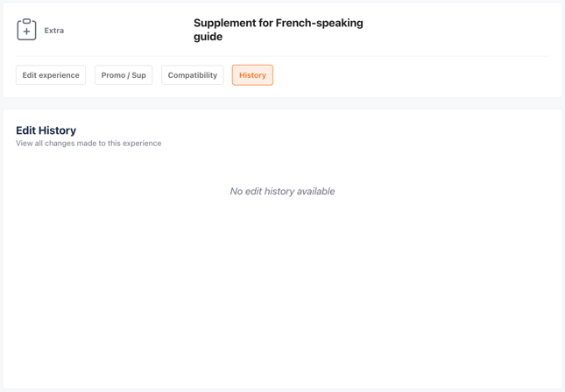Select the Compatibility tab

(x=193, y=75)
